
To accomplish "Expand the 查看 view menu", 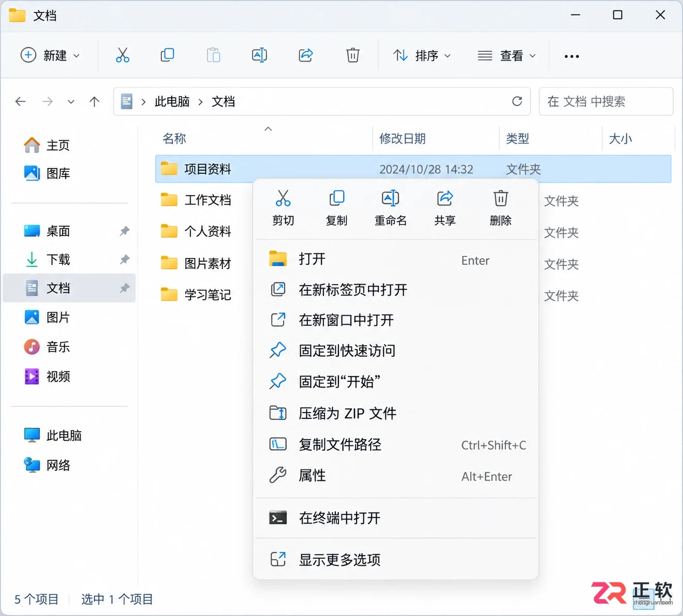I will coord(507,55).
